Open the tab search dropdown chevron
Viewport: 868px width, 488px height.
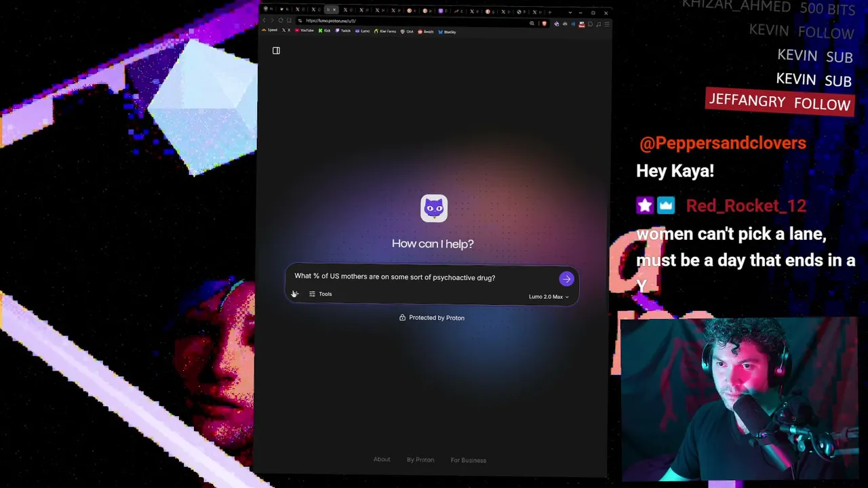click(570, 12)
